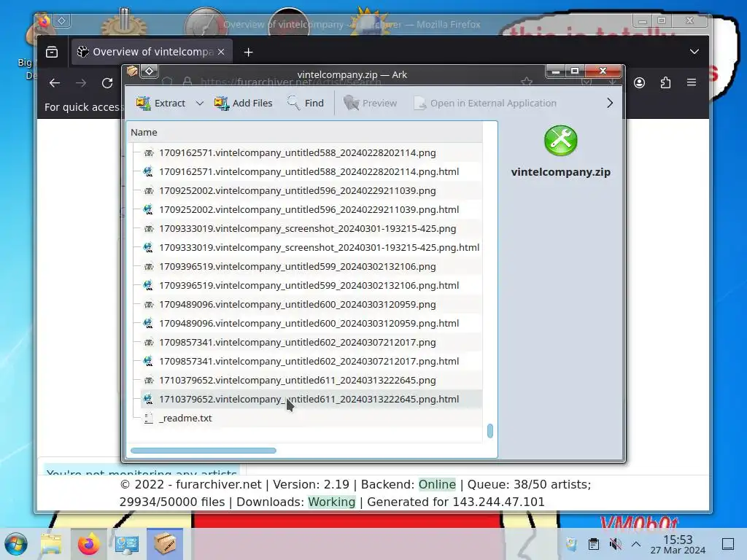Click Ark window menu icon in title bar
747x560 pixels.
(132, 71)
